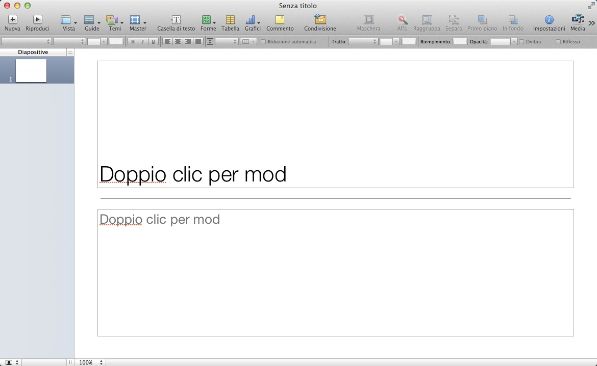
Task: Open the font style dropdown
Action: (x=69, y=42)
